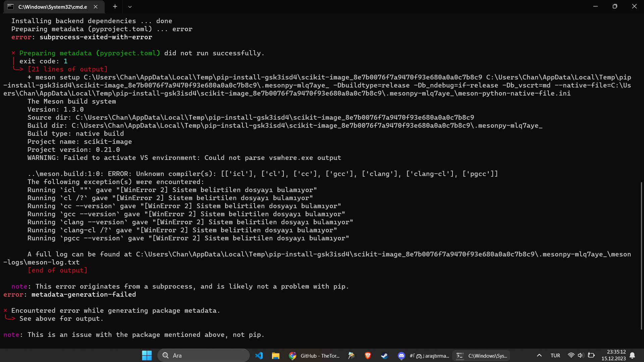Switch to the Chrome GitHub window

[314, 356]
